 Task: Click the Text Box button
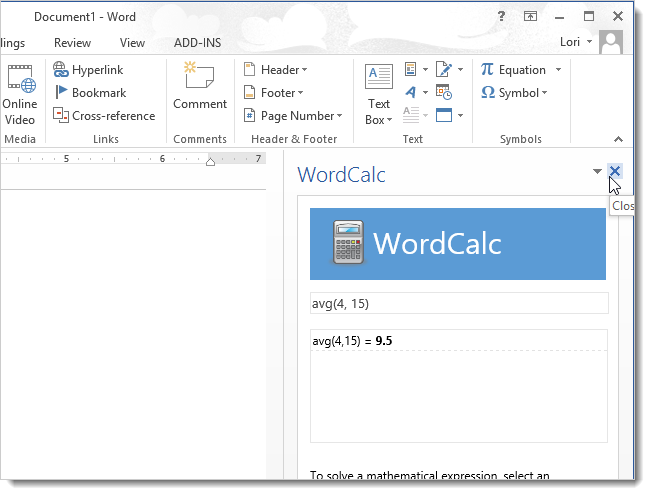click(x=378, y=95)
